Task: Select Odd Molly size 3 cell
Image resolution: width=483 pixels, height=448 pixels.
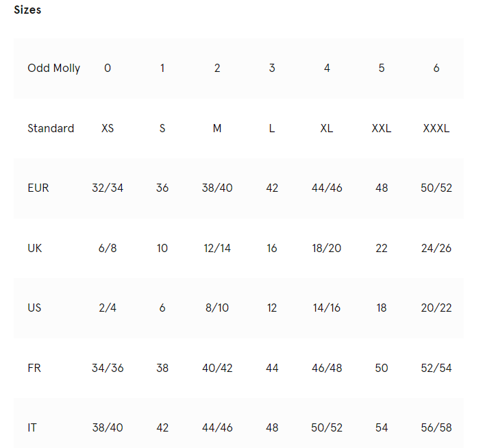Action: [272, 68]
